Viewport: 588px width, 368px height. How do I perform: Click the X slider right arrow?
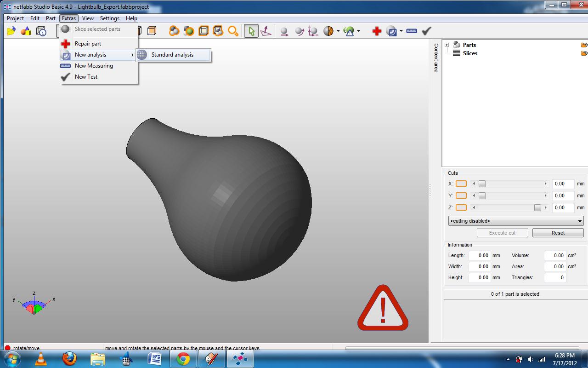point(545,184)
